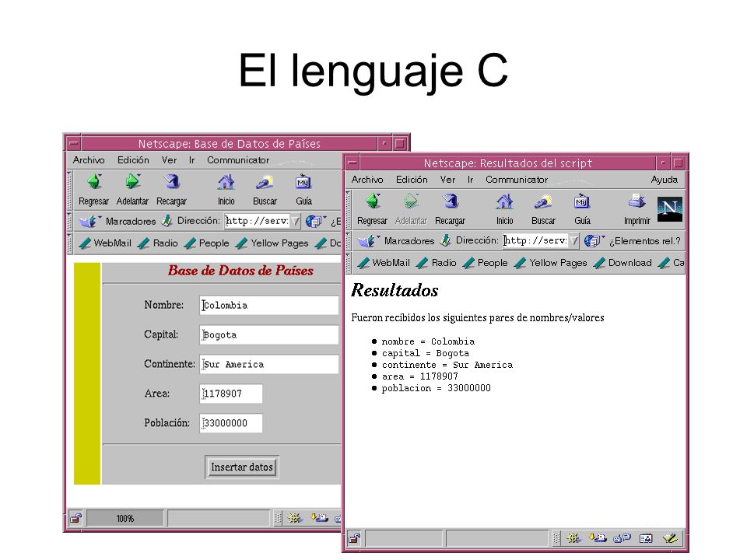The width and height of the screenshot is (747, 560).
Task: Open Edición menu in Base de Datos window
Action: [x=133, y=160]
